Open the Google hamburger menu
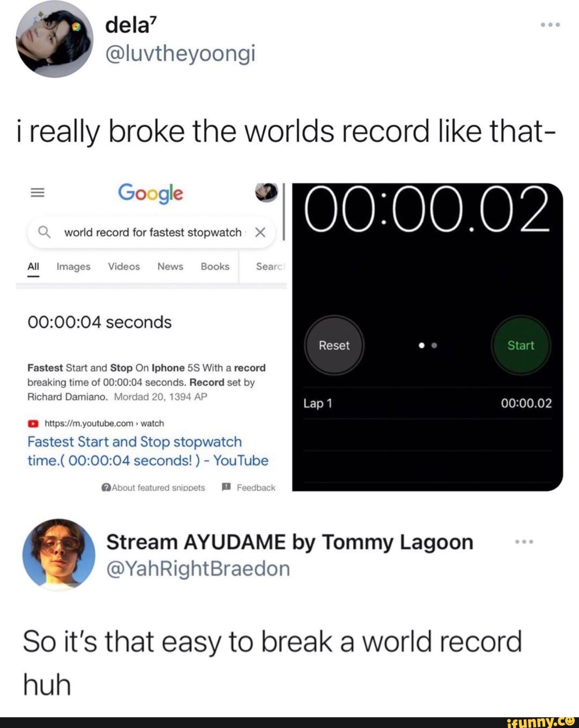The height and width of the screenshot is (728, 579). 37,193
